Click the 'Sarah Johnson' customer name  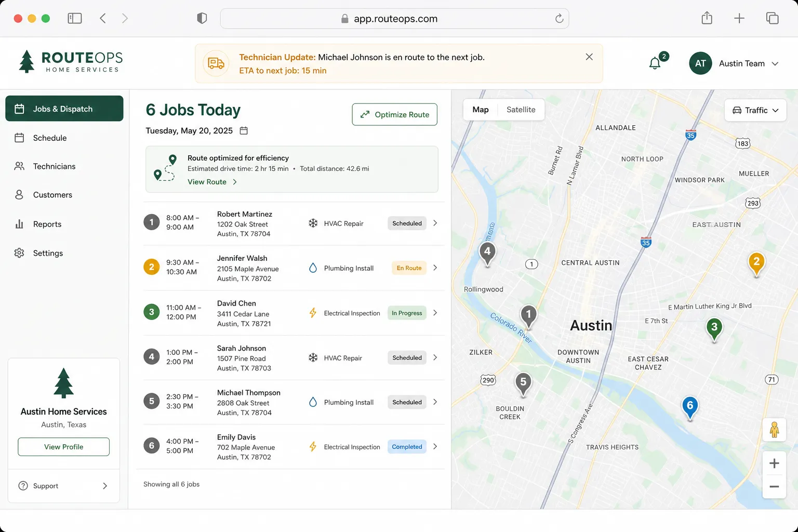(x=242, y=348)
